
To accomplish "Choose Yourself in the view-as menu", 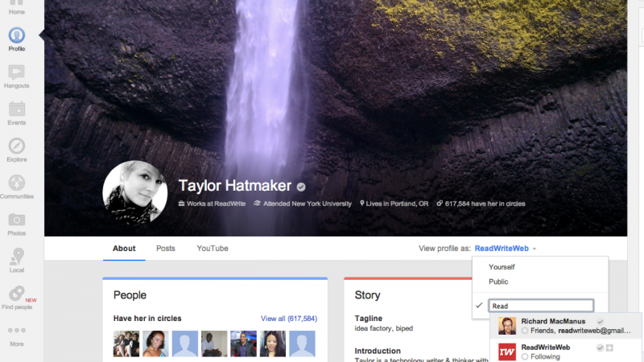I will pos(502,266).
